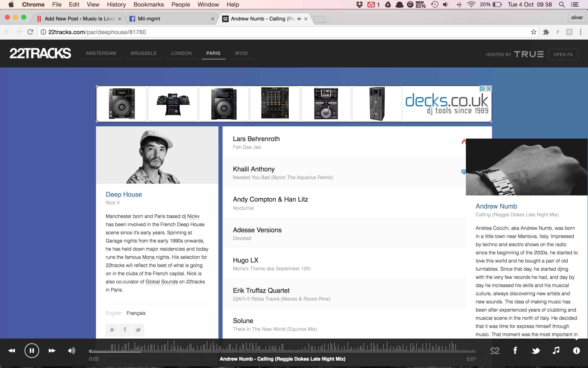The height and width of the screenshot is (368, 588).
Task: Play Solune - Thela In The New World
Action: coord(344,323)
